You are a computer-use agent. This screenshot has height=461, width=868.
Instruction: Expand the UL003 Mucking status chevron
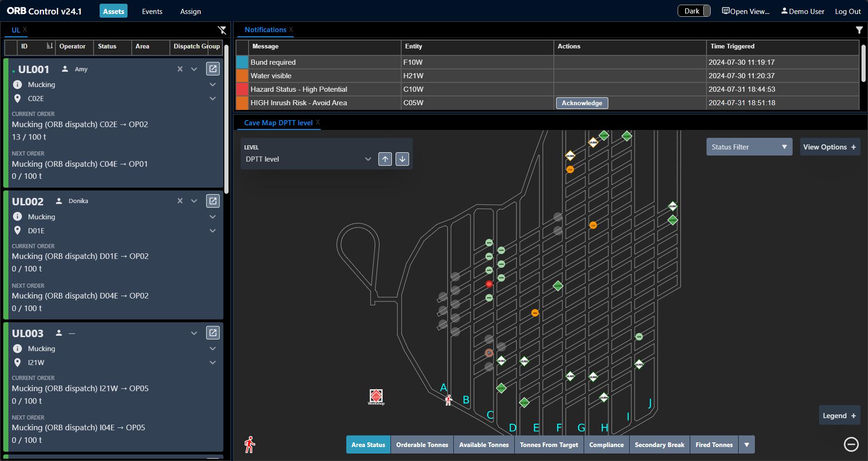click(x=213, y=349)
